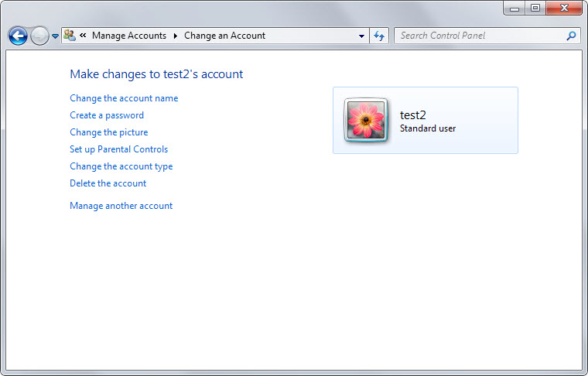The height and width of the screenshot is (376, 588).
Task: Choose Create a password
Action: [x=107, y=115]
